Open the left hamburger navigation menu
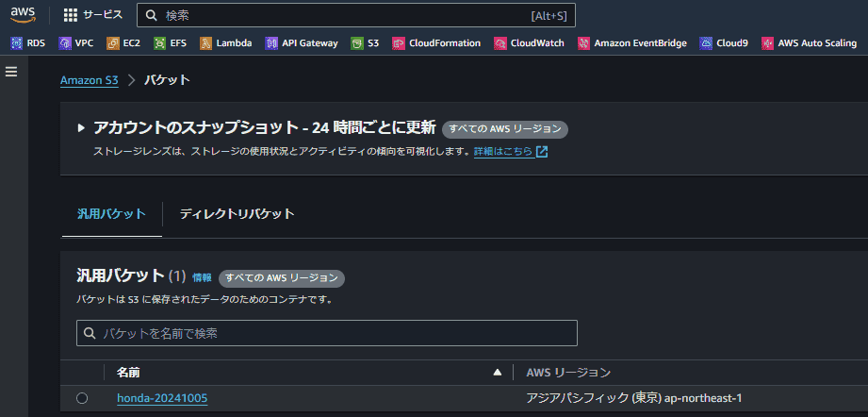 [x=11, y=72]
